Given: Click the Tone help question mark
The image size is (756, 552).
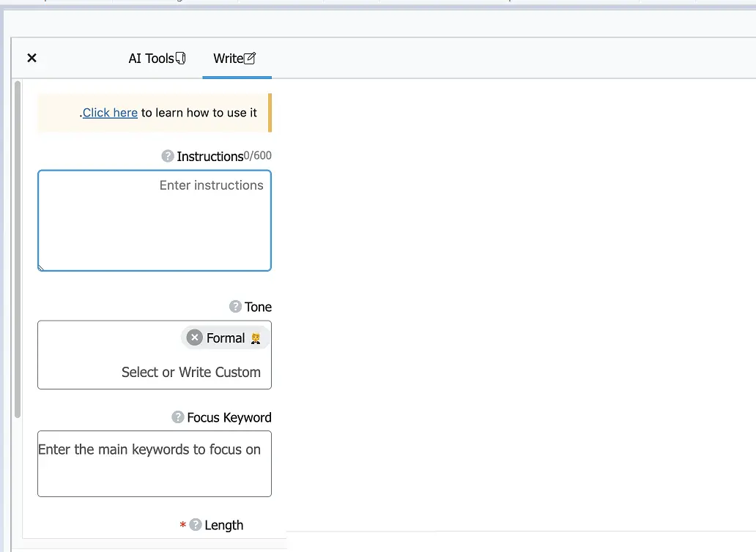Looking at the screenshot, I should click(235, 307).
